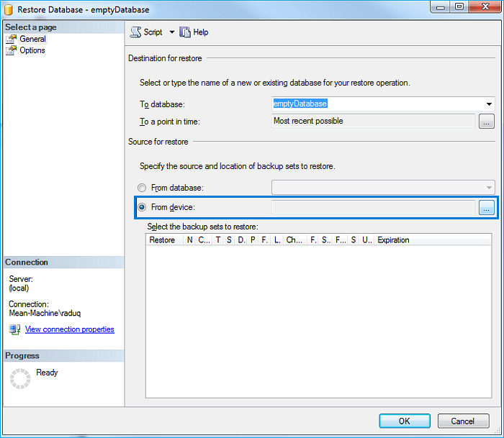This screenshot has height=438, width=504.
Task: Click the Mean-Machine\raduq connection text
Action: 45,313
